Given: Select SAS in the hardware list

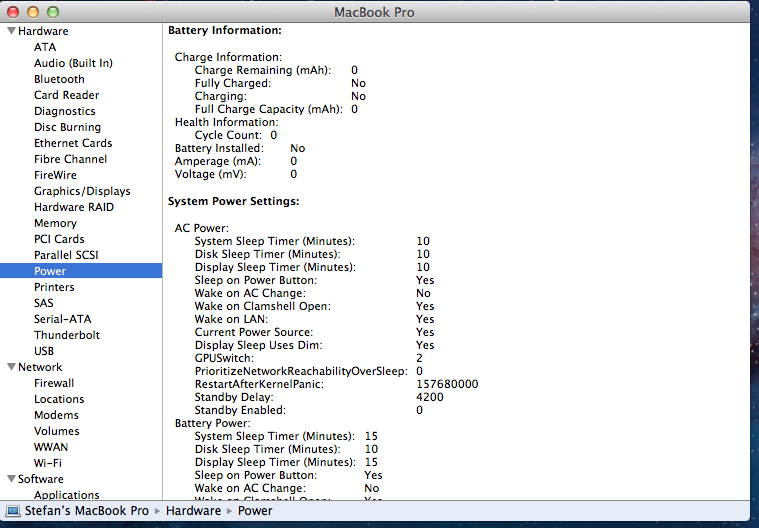Looking at the screenshot, I should click(44, 303).
